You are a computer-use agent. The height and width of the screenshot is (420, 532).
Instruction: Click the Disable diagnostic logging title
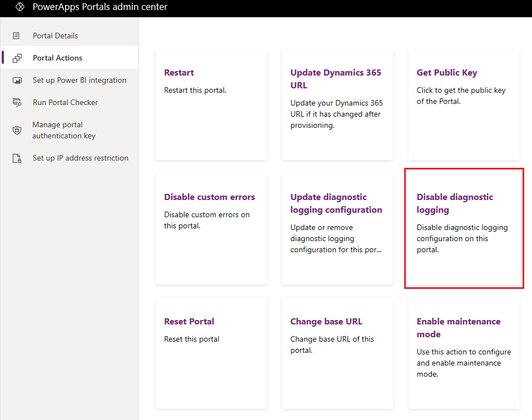coord(455,203)
